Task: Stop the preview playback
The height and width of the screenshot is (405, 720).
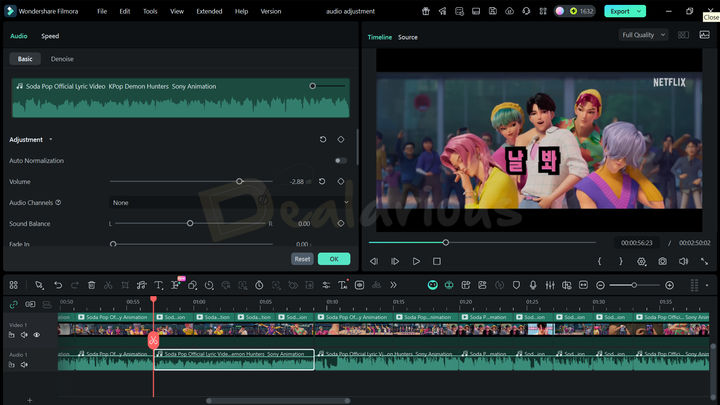Action: (x=437, y=261)
